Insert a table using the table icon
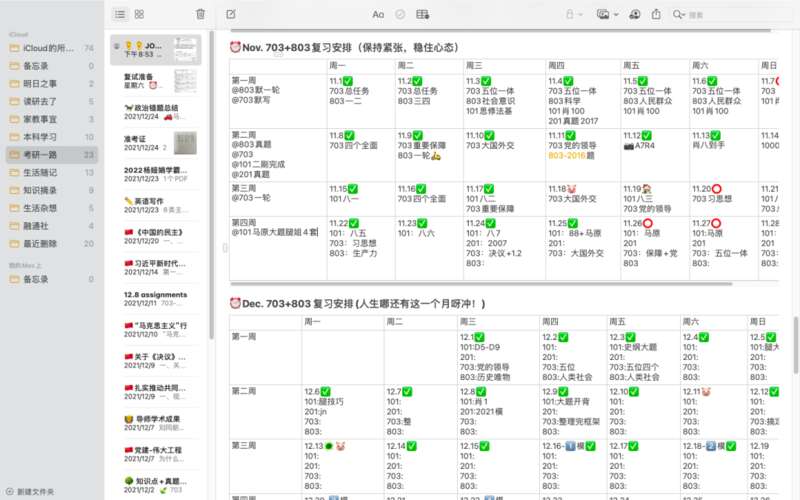The image size is (800, 500). coord(422,14)
